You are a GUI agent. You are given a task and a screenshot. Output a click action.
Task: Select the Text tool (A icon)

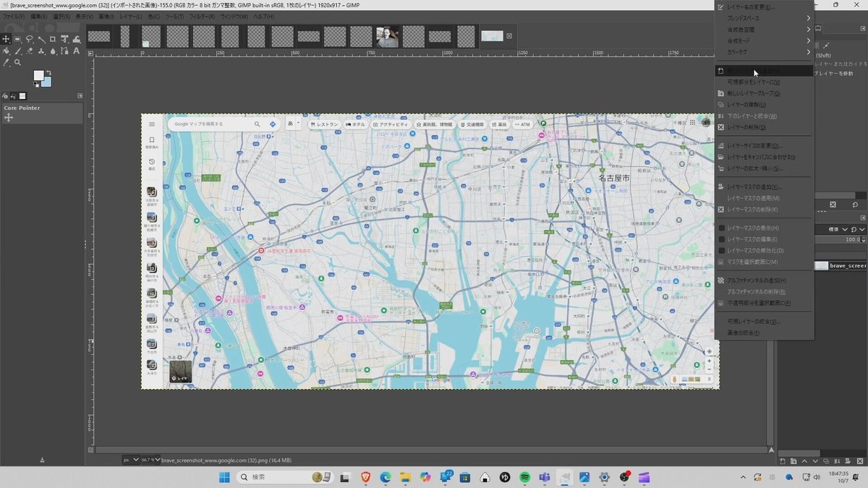76,51
